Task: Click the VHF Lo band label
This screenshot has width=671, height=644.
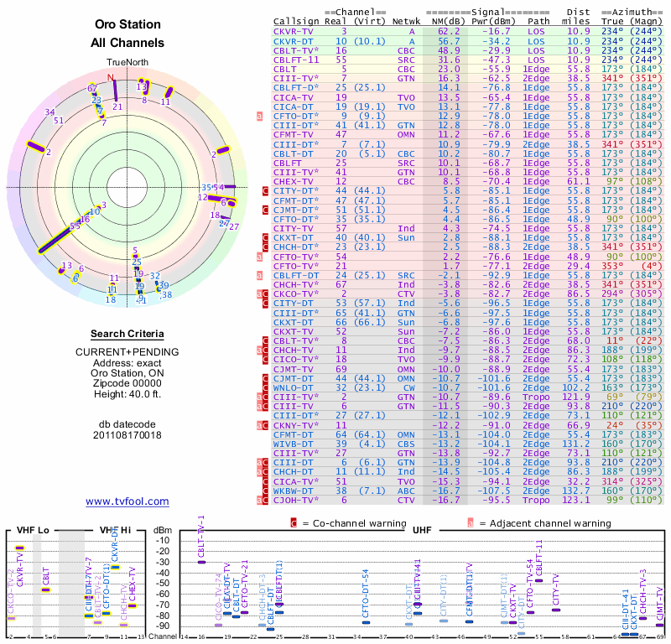Action: 33,530
